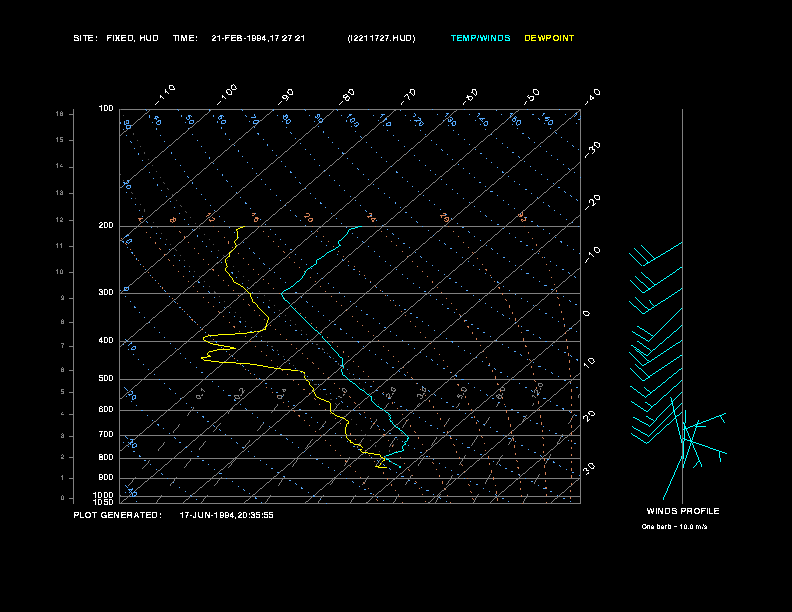
Task: Click the 400 pressure level label
Action: (x=106, y=340)
